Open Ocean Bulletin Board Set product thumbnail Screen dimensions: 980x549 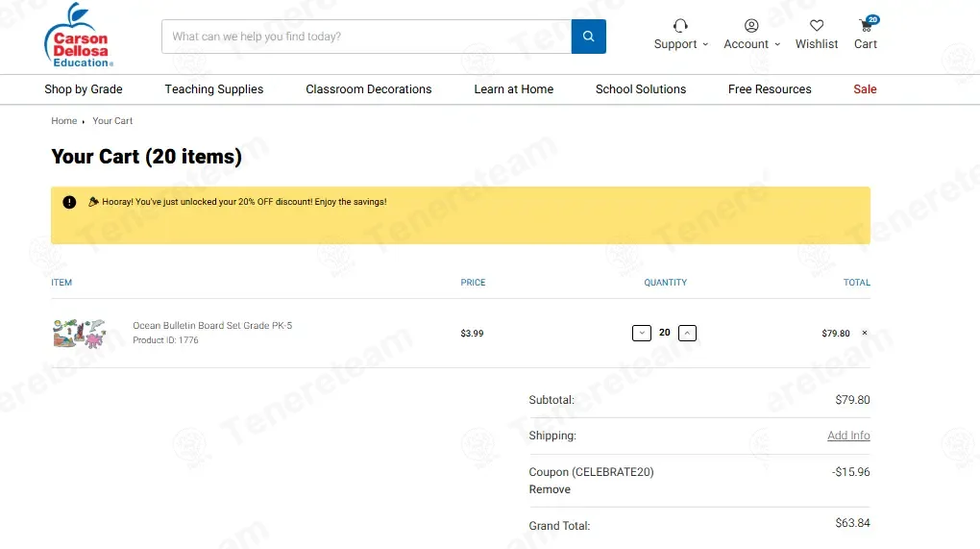click(x=80, y=334)
